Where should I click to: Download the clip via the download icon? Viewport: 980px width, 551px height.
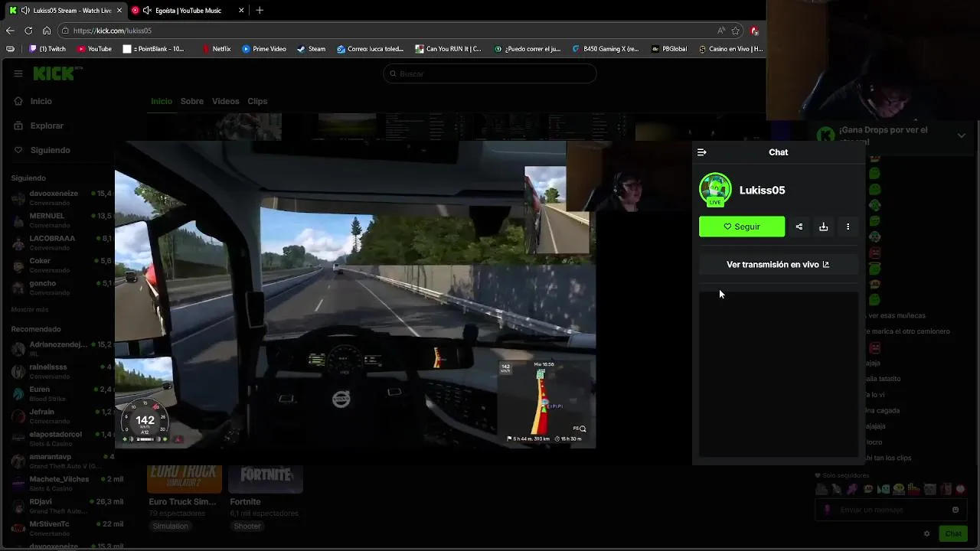coord(824,227)
